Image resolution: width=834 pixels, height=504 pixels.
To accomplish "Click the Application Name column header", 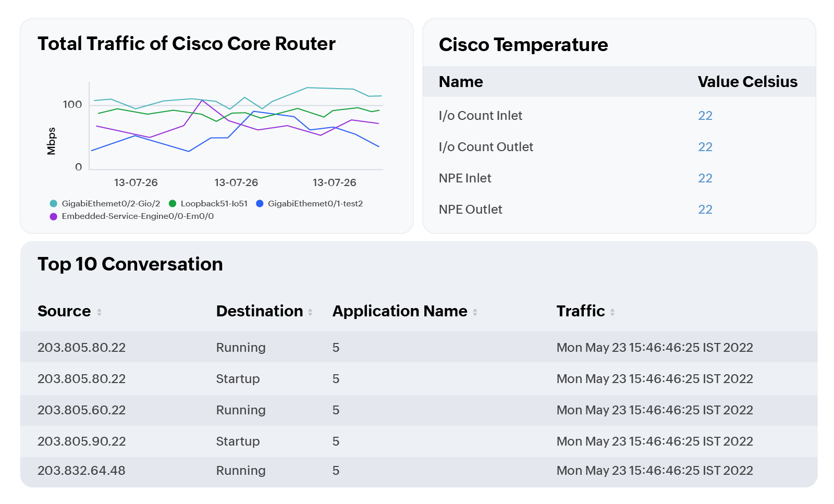I will 400,311.
